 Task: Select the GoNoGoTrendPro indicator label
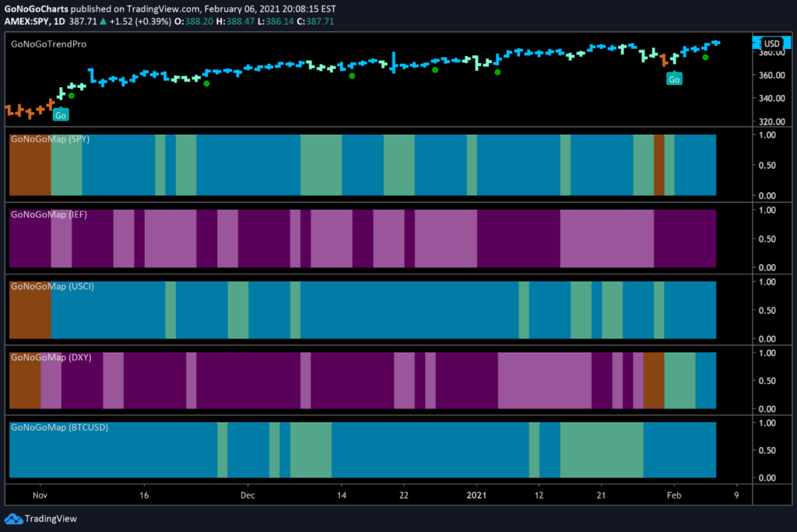(x=49, y=44)
